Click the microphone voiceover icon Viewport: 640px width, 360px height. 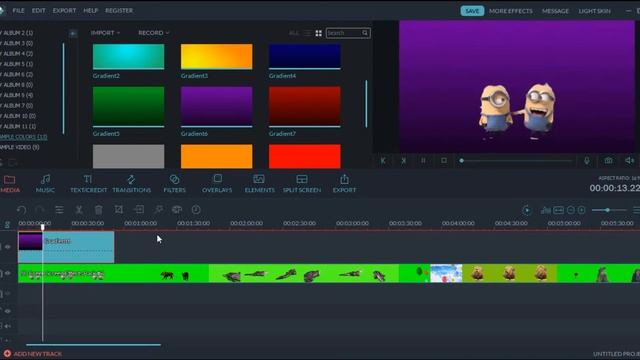587,161
